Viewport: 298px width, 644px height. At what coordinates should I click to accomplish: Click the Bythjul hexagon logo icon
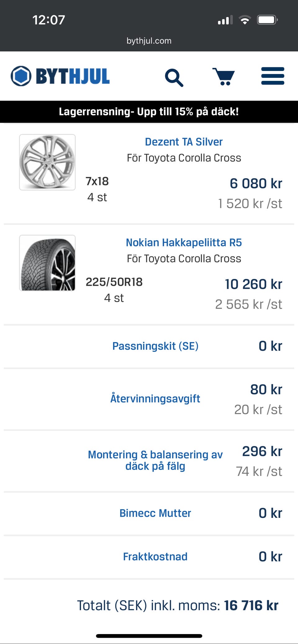click(21, 76)
